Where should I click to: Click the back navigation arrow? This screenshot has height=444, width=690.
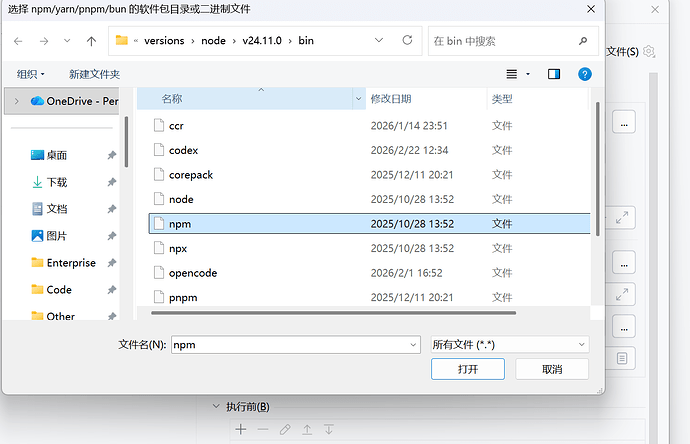pyautogui.click(x=18, y=41)
